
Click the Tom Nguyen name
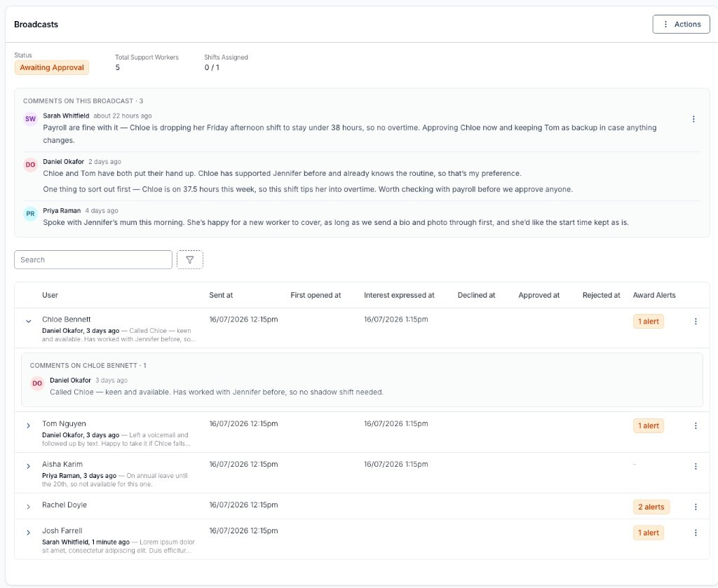[x=64, y=424]
